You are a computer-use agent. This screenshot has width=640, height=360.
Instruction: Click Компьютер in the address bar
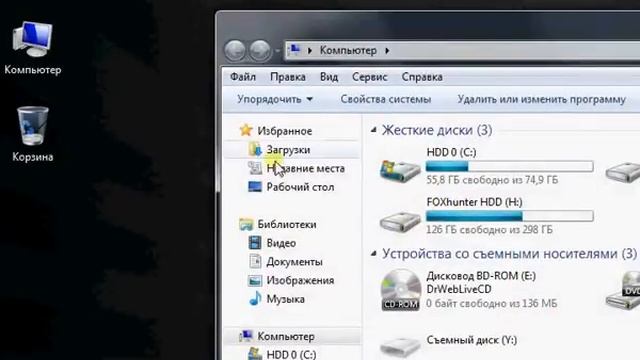click(x=348, y=50)
